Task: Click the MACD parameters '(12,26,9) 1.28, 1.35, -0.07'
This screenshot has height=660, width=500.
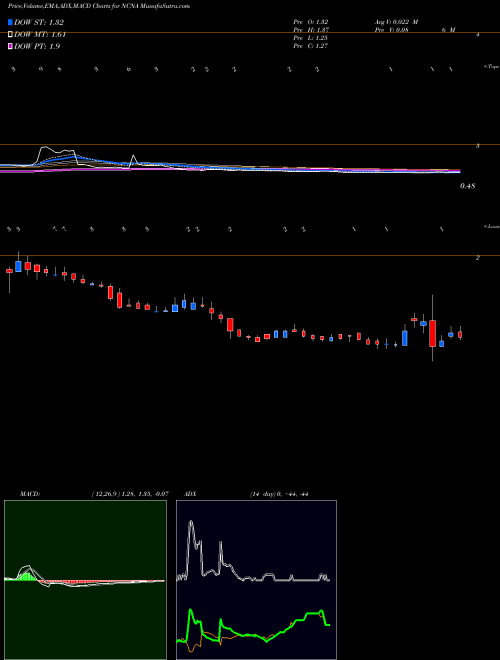Action: (x=130, y=494)
